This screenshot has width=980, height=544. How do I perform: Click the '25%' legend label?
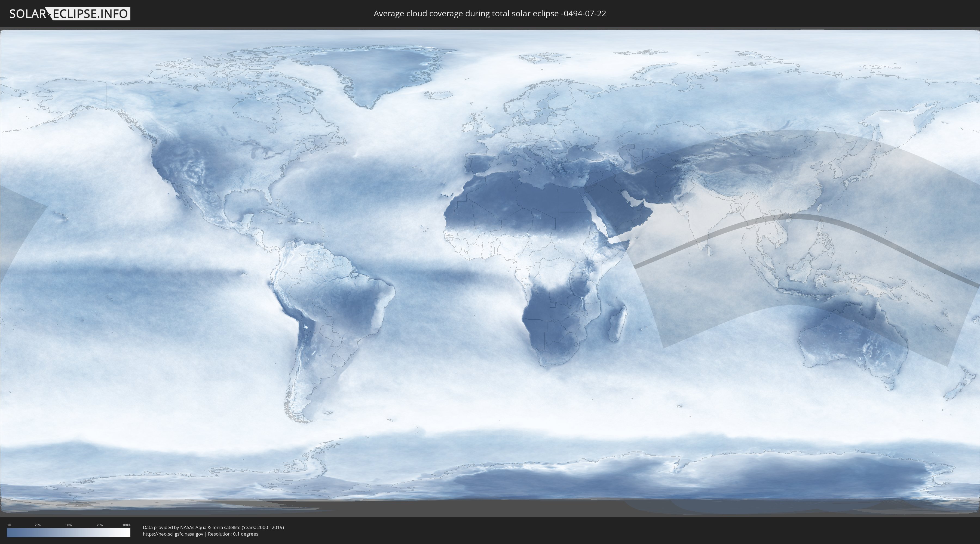pos(38,525)
